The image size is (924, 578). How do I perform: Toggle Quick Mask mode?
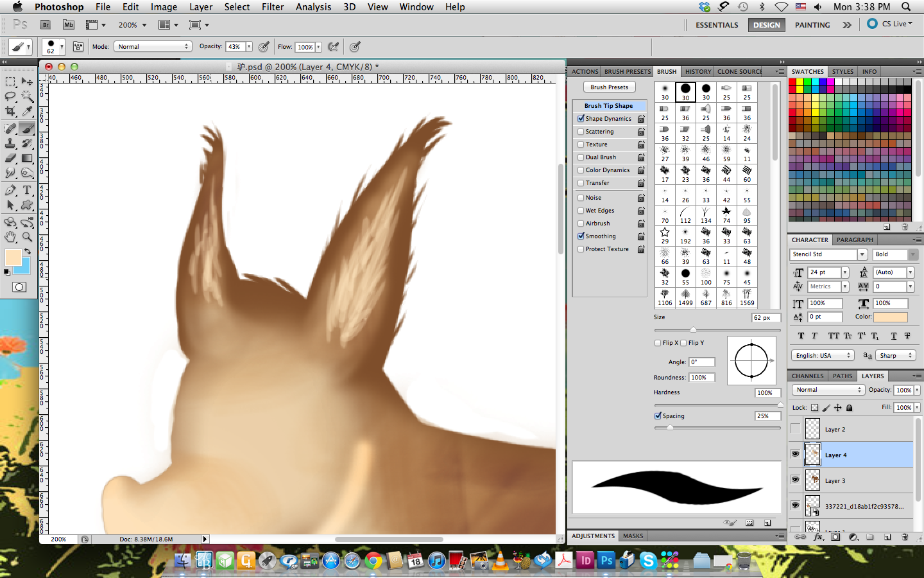tap(19, 287)
